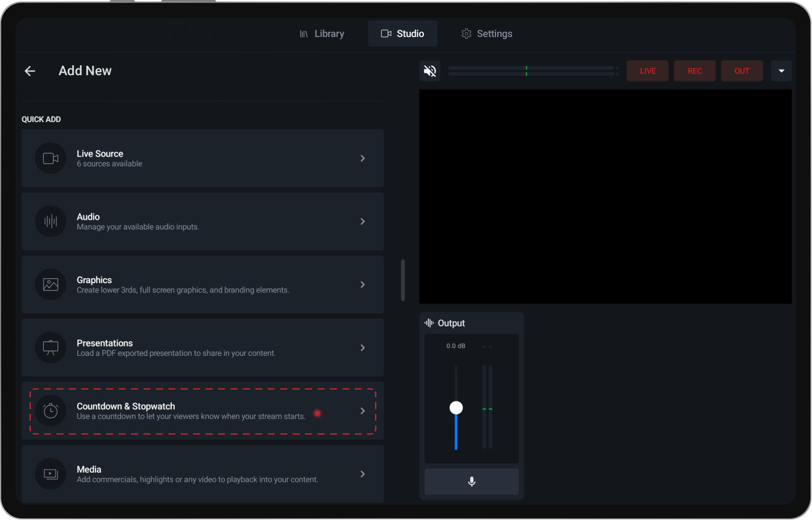Adjust the Output volume fader
The width and height of the screenshot is (812, 520).
[x=456, y=407]
